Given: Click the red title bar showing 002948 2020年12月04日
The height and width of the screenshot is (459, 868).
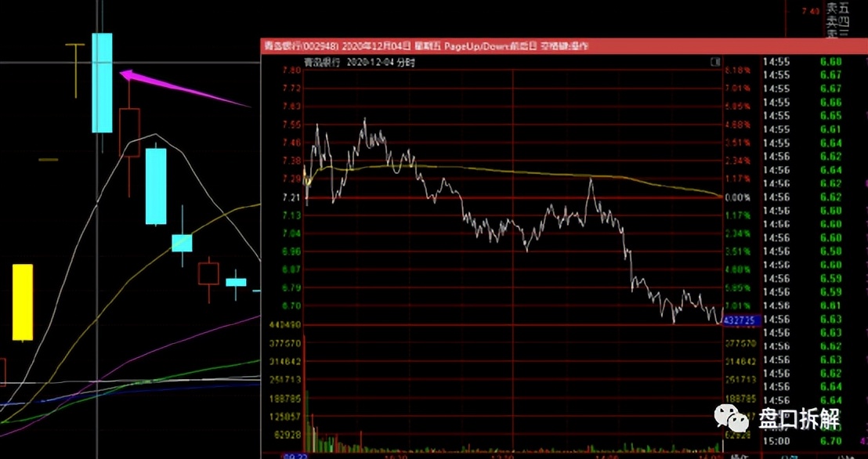Looking at the screenshot, I should [564, 46].
